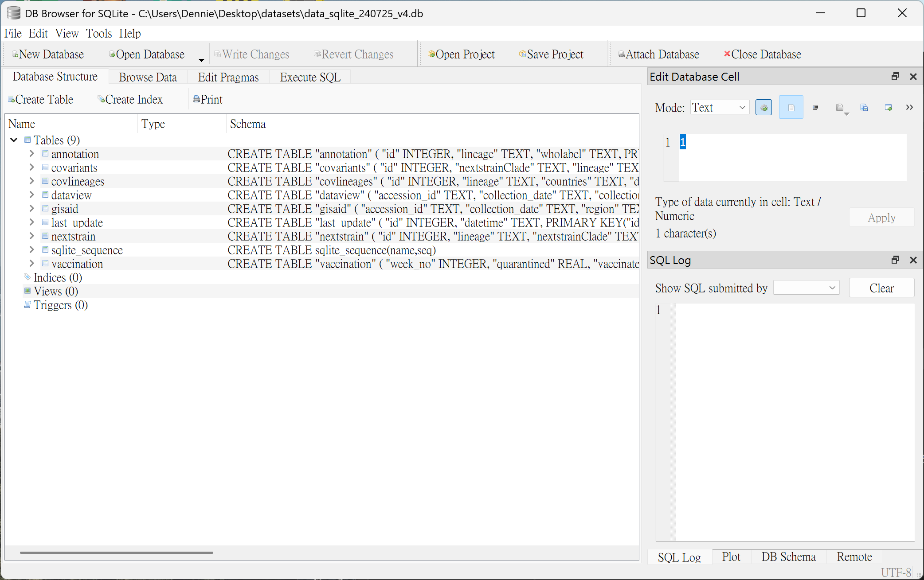Viewport: 924px width, 580px height.
Task: Click the Attach Database button
Action: (658, 54)
